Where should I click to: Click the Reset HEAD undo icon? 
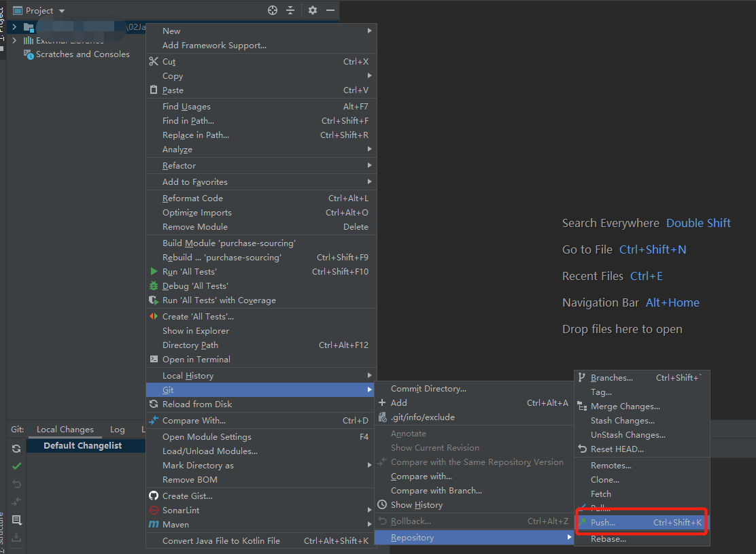pyautogui.click(x=583, y=449)
